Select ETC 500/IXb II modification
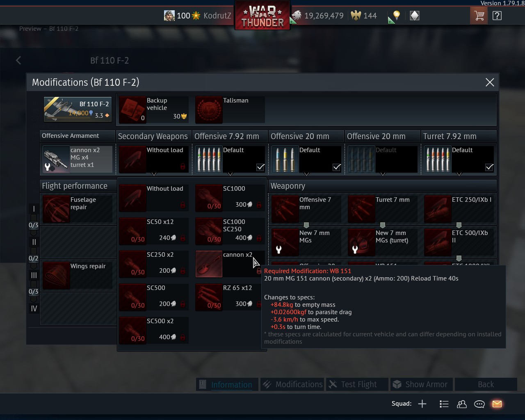This screenshot has width=525, height=420. [x=459, y=242]
